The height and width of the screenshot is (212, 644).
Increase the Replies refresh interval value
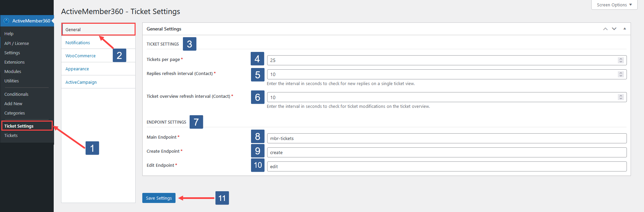pos(621,73)
